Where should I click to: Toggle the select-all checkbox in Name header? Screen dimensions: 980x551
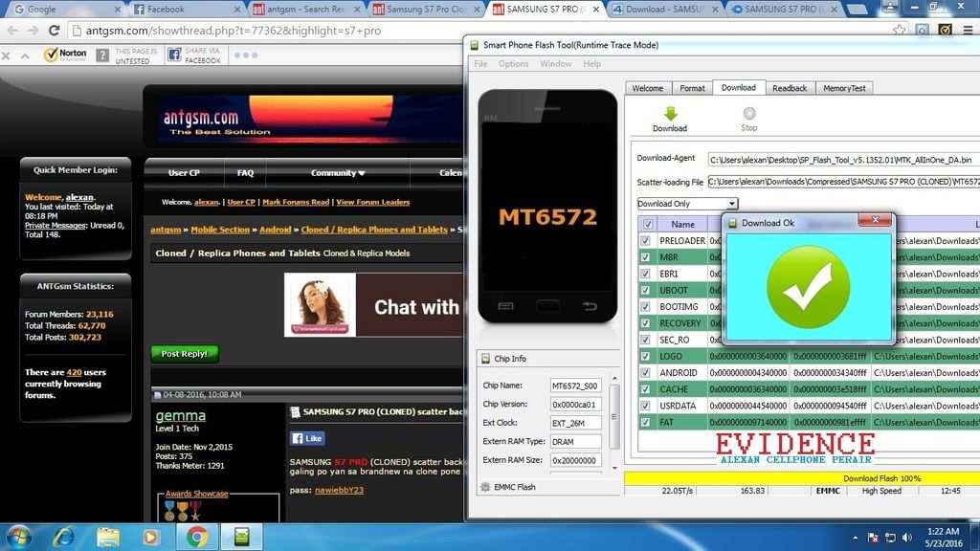point(648,224)
